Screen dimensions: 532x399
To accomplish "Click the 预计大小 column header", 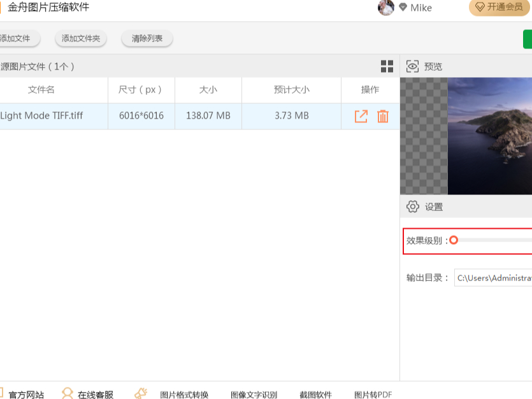I will click(x=292, y=90).
